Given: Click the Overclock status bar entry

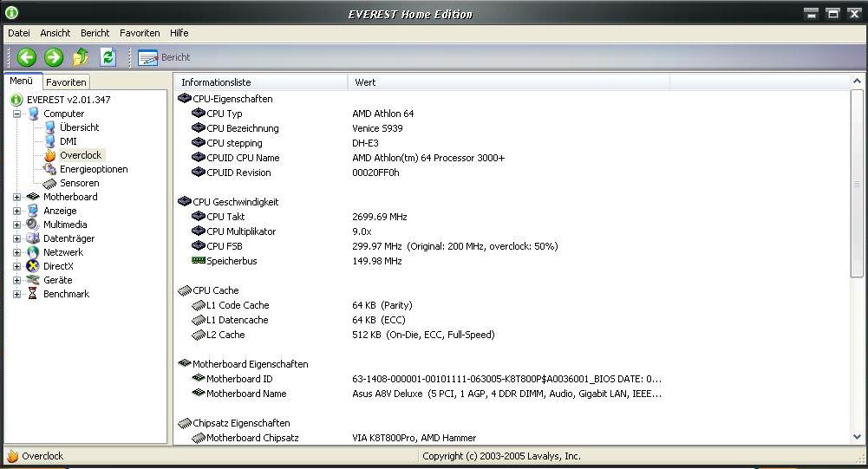Looking at the screenshot, I should [35, 456].
